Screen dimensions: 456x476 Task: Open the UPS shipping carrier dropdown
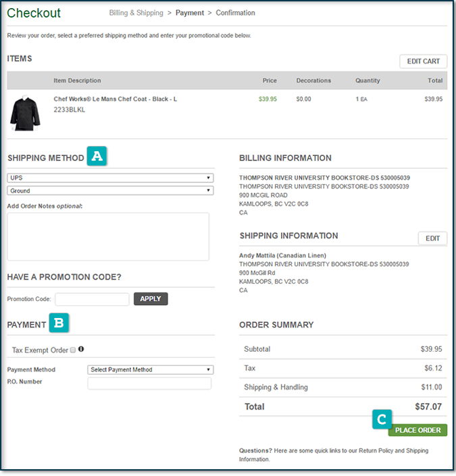coord(110,178)
